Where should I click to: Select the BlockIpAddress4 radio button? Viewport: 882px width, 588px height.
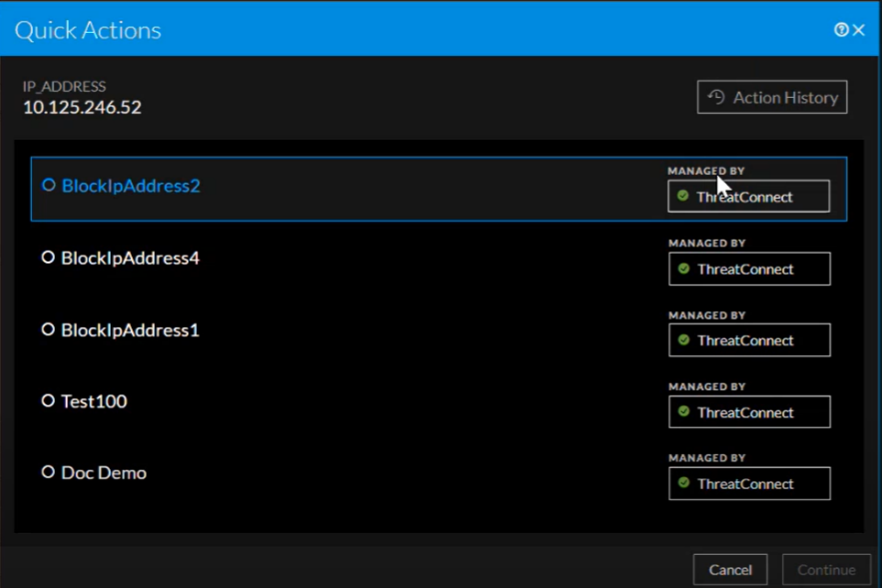(x=48, y=258)
